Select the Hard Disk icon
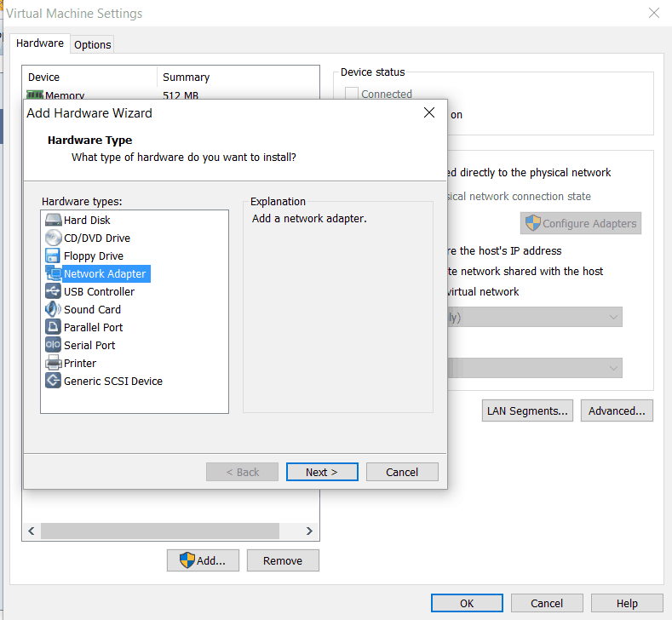The height and width of the screenshot is (620, 672). [53, 220]
